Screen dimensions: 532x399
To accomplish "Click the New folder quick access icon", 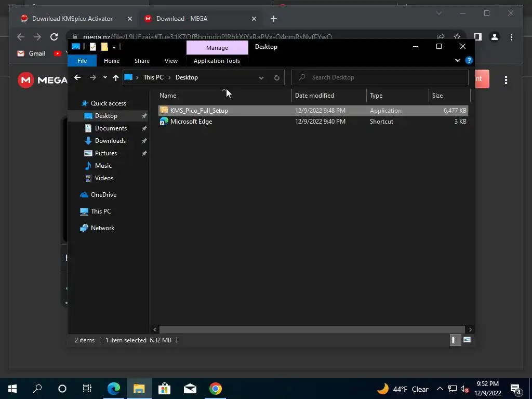I will [104, 47].
